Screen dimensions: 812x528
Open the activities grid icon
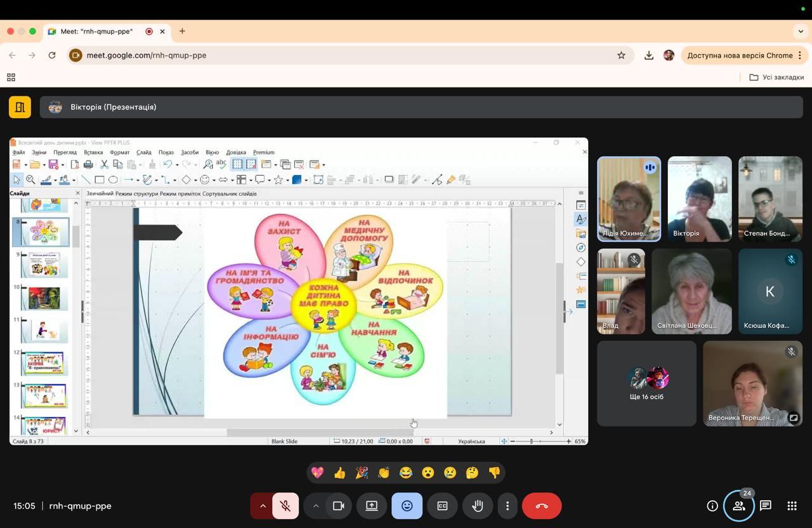[x=792, y=506]
